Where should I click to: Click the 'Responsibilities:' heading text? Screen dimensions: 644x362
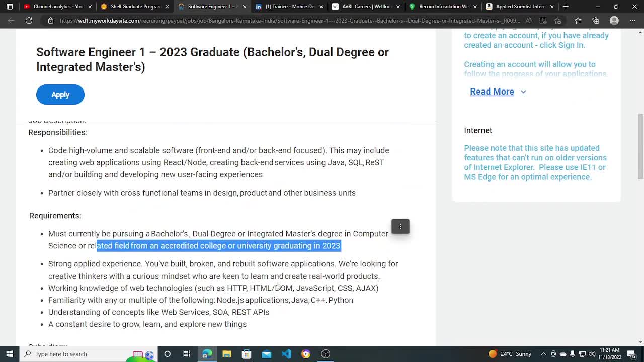(58, 132)
